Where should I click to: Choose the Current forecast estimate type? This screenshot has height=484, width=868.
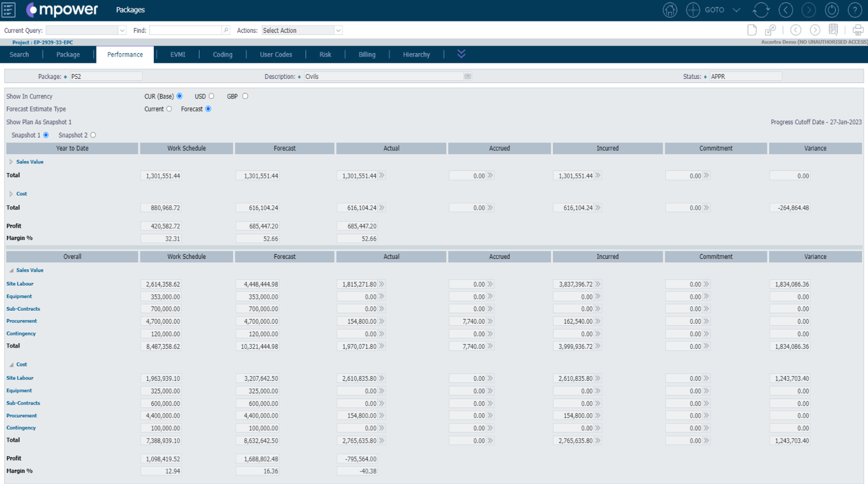(x=169, y=109)
